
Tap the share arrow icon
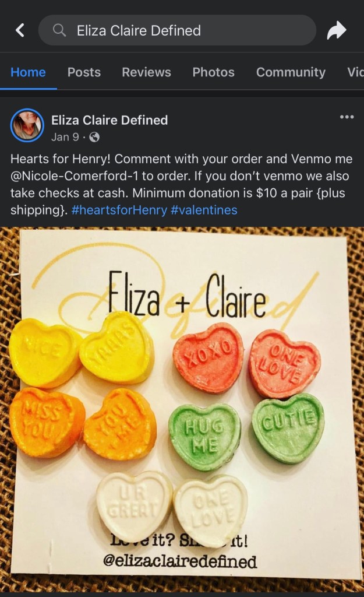pos(337,30)
